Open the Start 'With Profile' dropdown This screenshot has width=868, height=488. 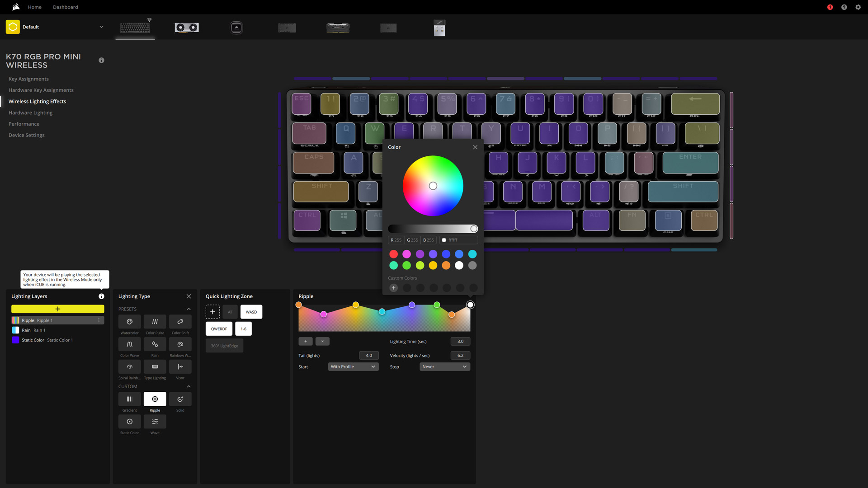(353, 367)
